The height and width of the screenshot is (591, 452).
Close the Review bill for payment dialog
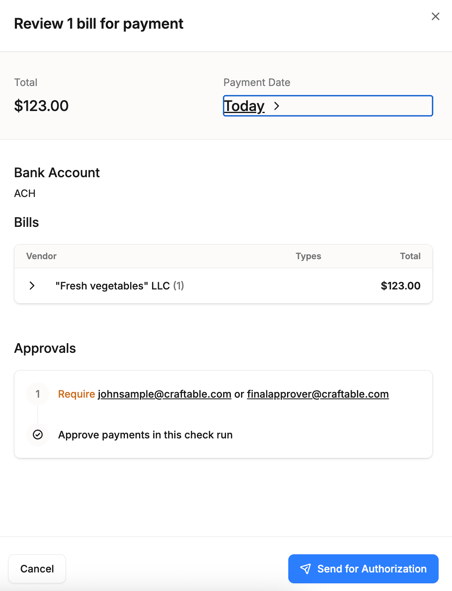pyautogui.click(x=435, y=16)
